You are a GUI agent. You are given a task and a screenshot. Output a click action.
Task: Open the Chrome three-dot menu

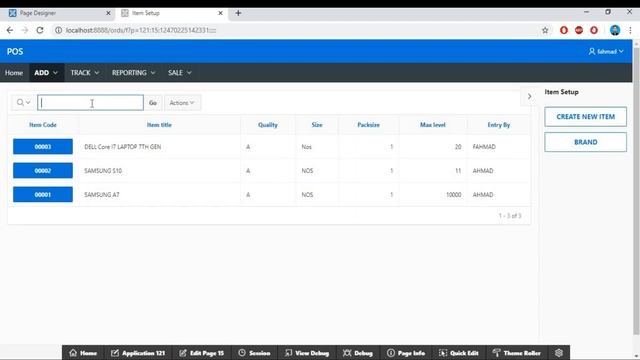coord(631,30)
